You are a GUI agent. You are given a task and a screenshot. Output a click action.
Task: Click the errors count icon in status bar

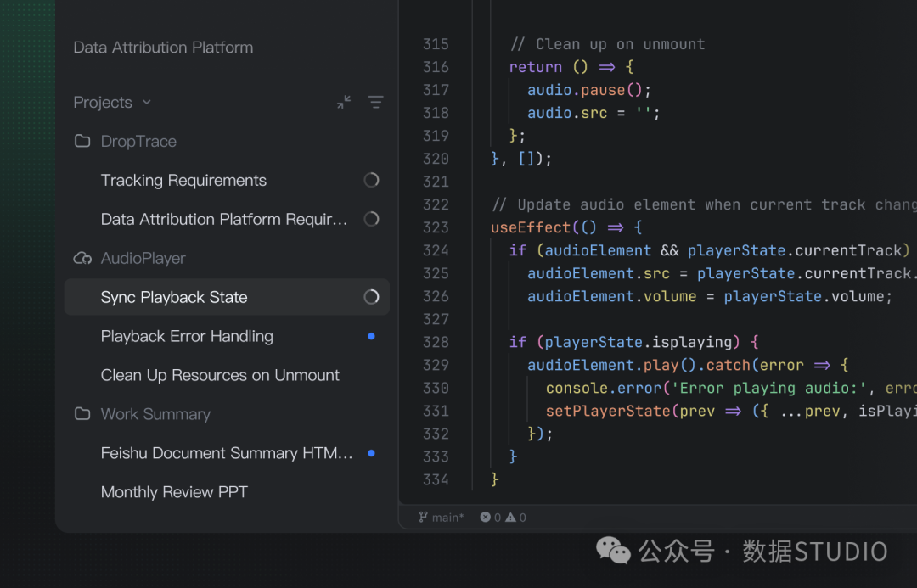486,518
